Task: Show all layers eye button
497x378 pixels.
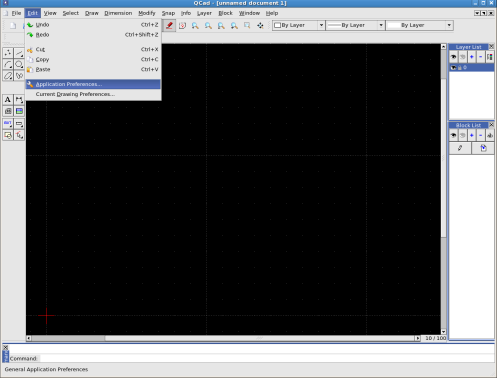Action: (453, 57)
